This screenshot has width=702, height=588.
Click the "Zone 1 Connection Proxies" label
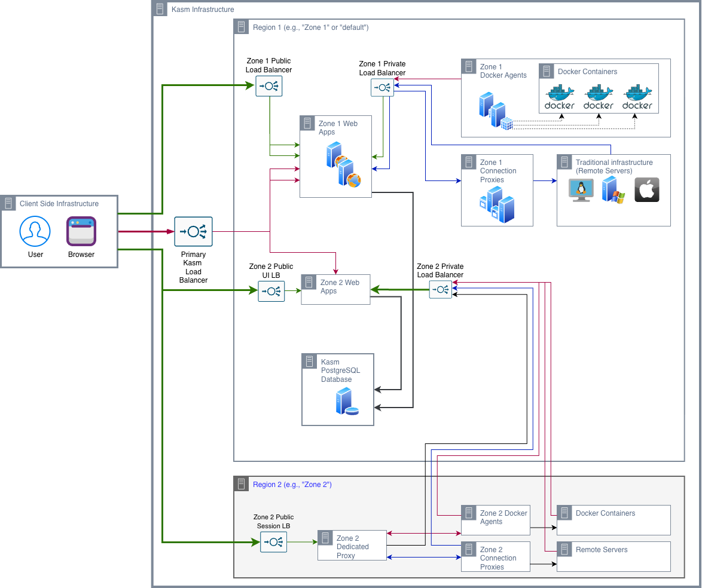click(x=498, y=171)
